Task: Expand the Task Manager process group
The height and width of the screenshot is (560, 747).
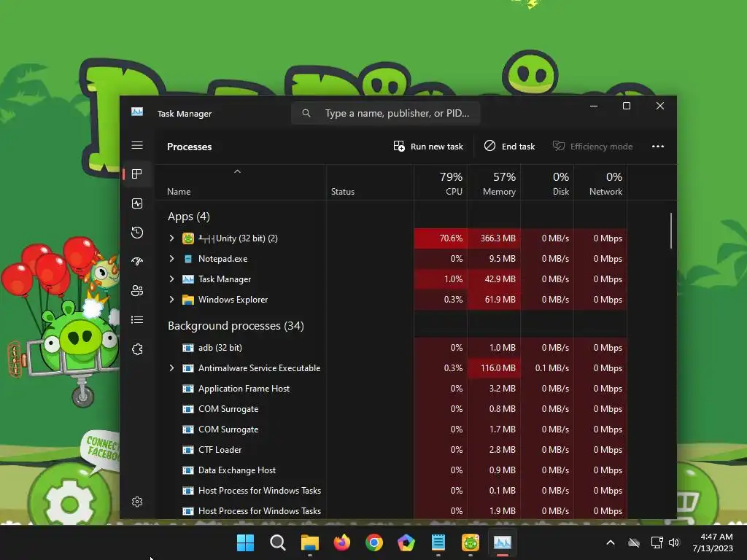Action: 171,279
